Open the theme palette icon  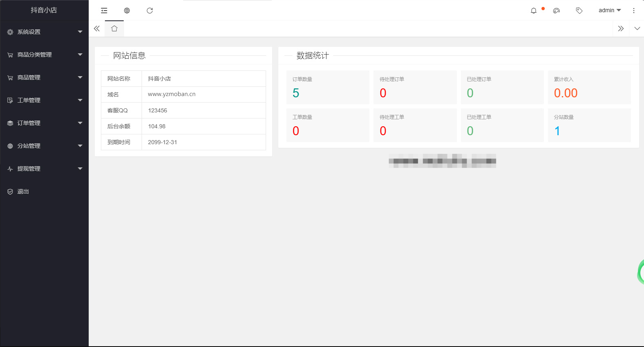tap(557, 11)
